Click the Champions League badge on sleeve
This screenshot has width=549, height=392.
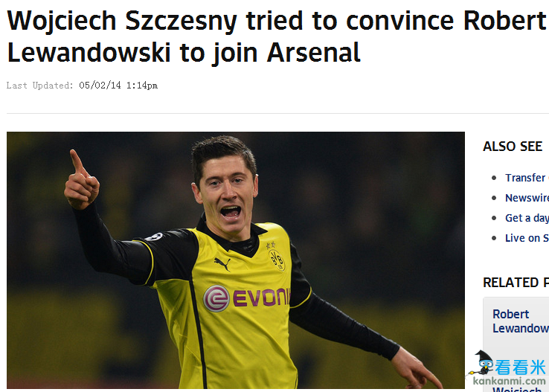pyautogui.click(x=155, y=237)
